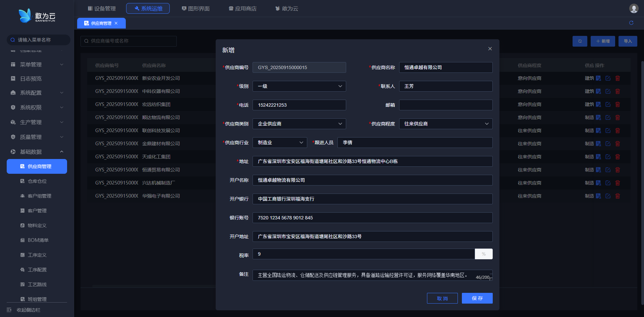
Task: Open the 级别 dropdown
Action: pos(299,86)
